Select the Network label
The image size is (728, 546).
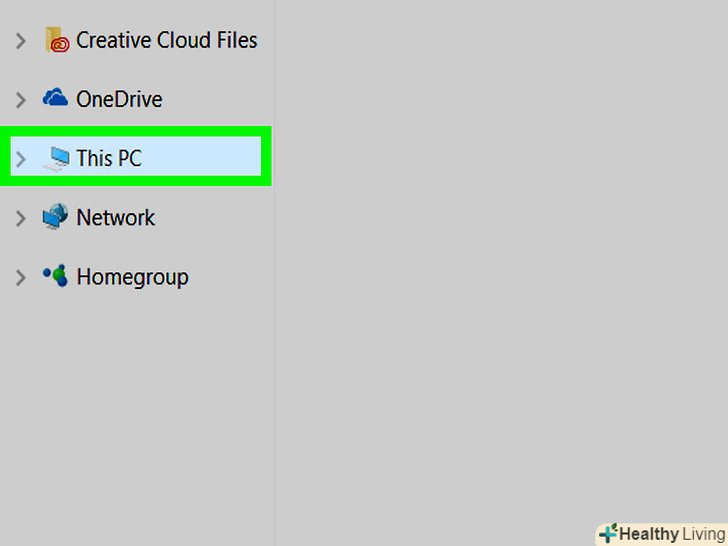116,218
